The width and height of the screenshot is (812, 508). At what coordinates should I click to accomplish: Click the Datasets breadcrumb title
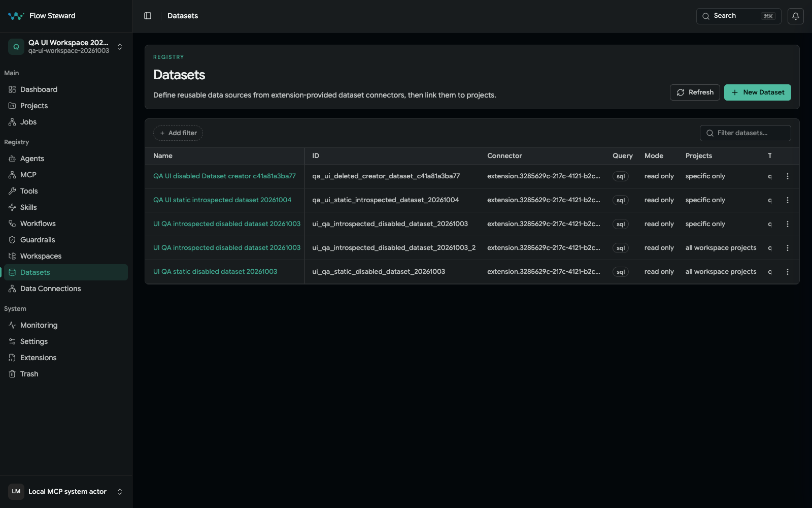tap(183, 16)
